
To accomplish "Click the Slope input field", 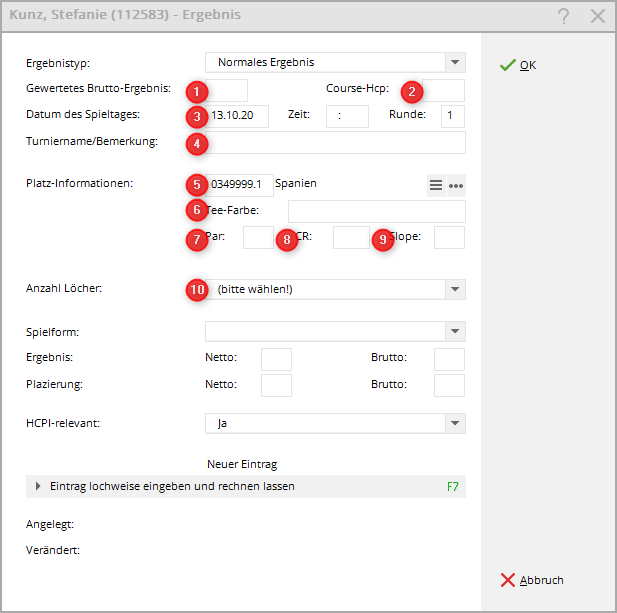I will (x=450, y=237).
